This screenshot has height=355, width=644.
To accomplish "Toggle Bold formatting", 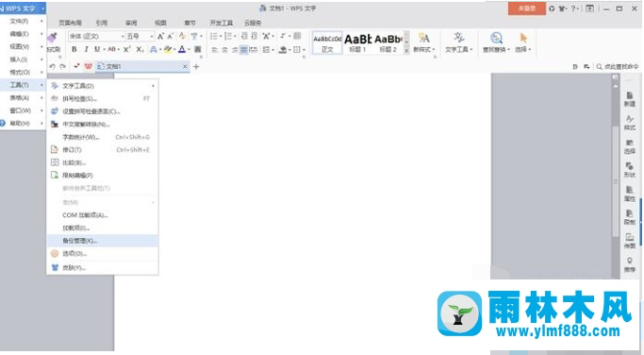I will 74,49.
